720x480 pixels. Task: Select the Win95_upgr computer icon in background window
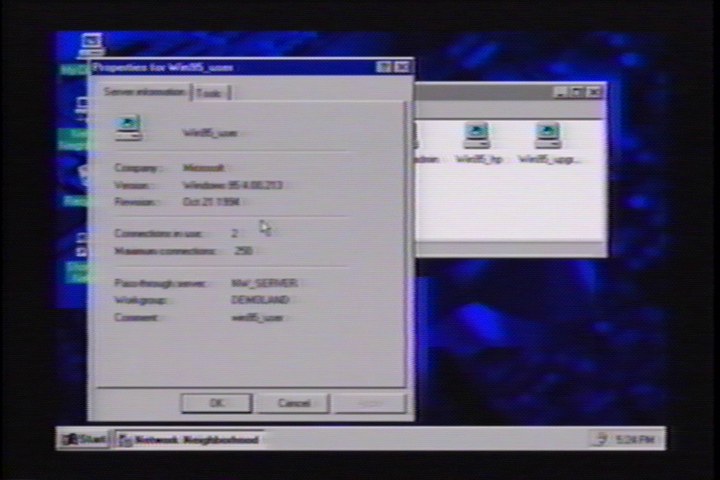[x=548, y=136]
